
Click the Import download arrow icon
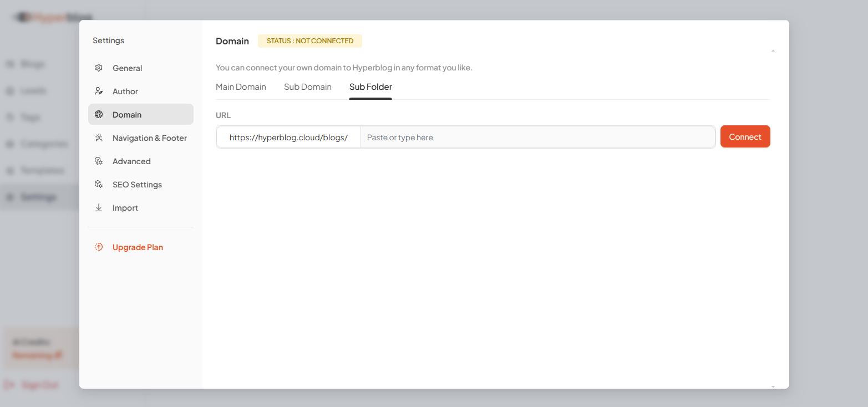[99, 207]
